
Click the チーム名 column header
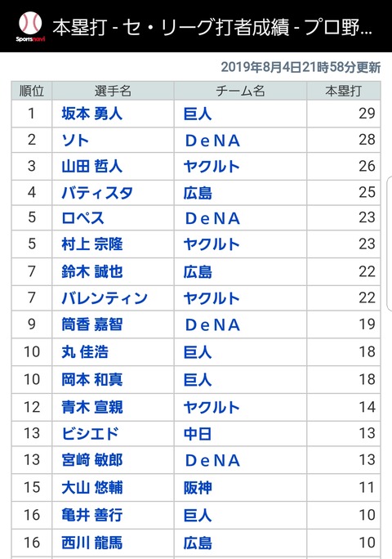pyautogui.click(x=240, y=91)
